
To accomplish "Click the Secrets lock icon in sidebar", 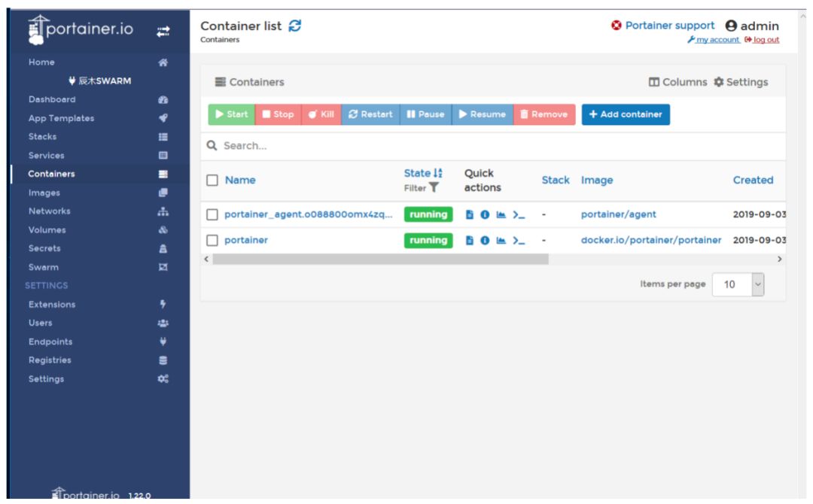I will point(163,249).
